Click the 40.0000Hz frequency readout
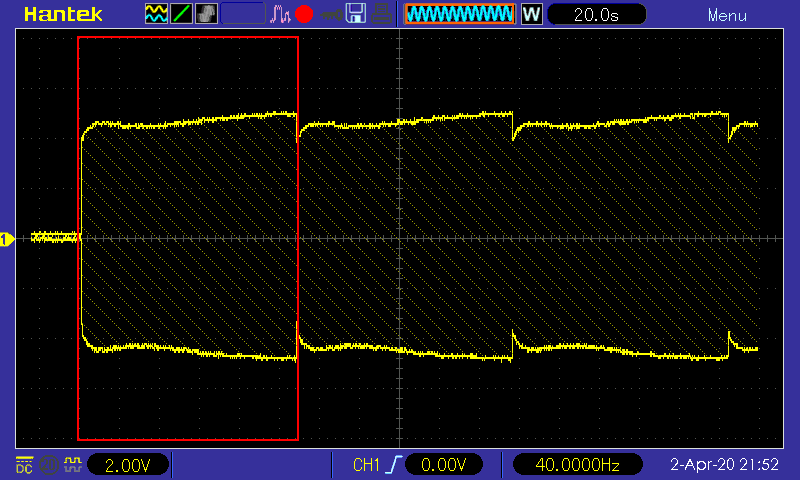The height and width of the screenshot is (480, 800). click(x=578, y=465)
